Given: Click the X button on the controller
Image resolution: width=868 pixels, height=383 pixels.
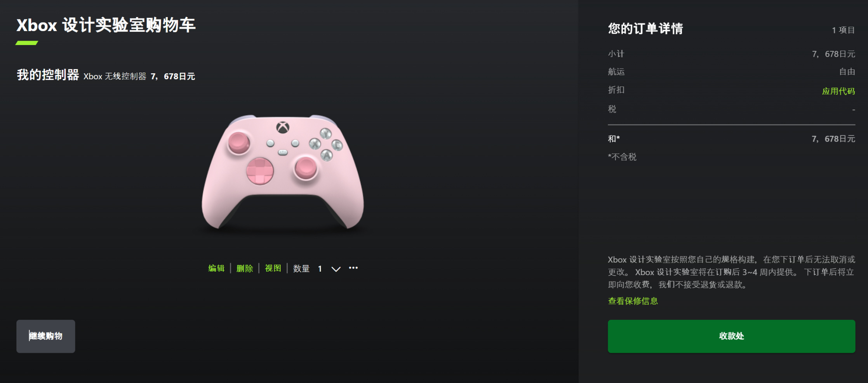Looking at the screenshot, I should [x=315, y=144].
